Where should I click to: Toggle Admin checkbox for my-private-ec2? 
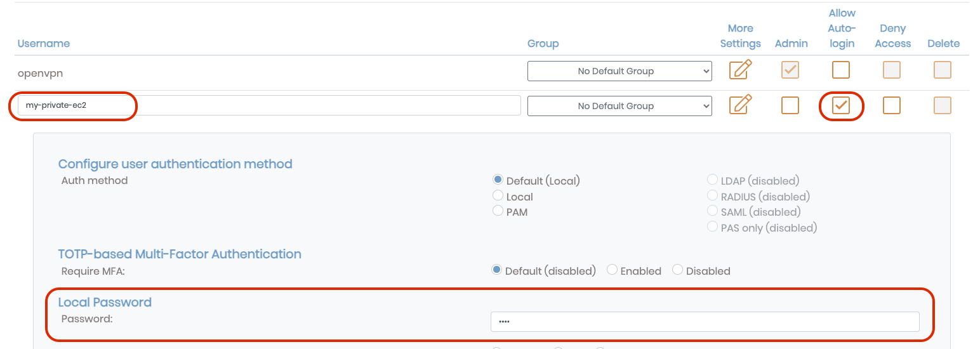point(790,105)
